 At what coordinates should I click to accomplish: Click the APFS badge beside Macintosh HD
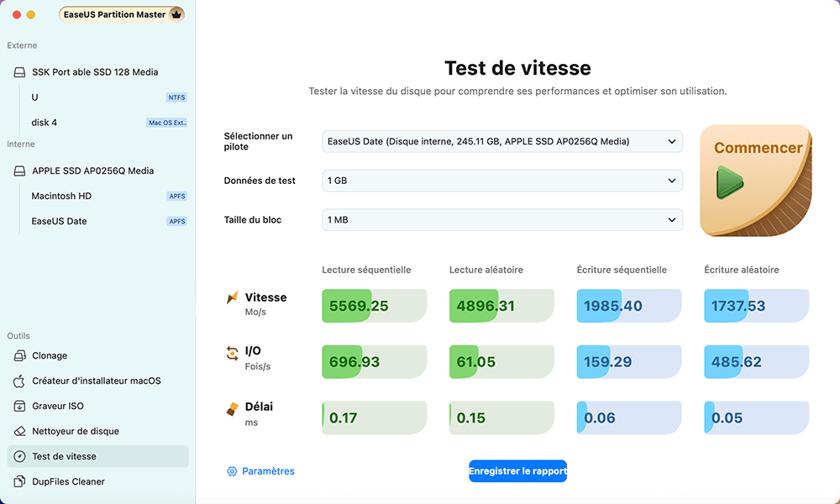[176, 196]
